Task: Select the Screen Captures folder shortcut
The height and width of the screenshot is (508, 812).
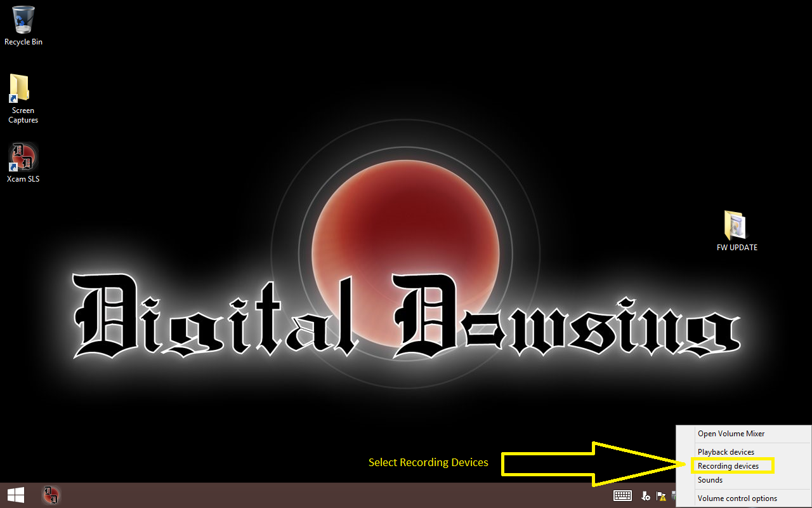Action: 23,98
